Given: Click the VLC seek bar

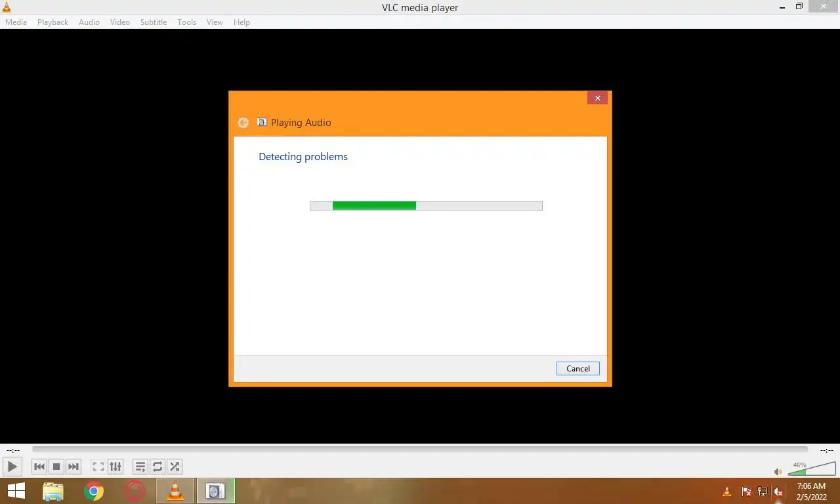Looking at the screenshot, I should (x=420, y=450).
